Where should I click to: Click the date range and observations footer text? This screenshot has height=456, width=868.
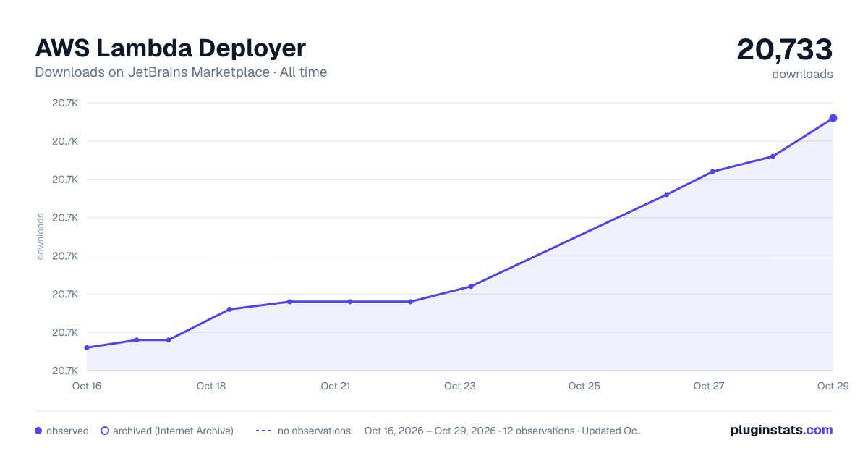(503, 431)
